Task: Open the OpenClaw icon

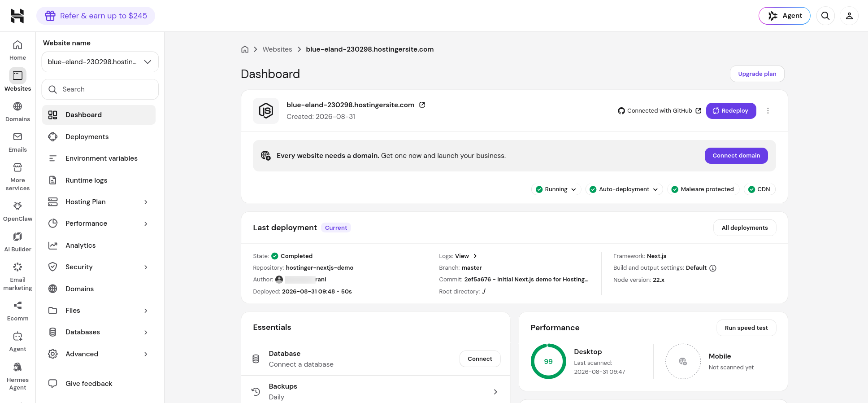Action: [17, 206]
